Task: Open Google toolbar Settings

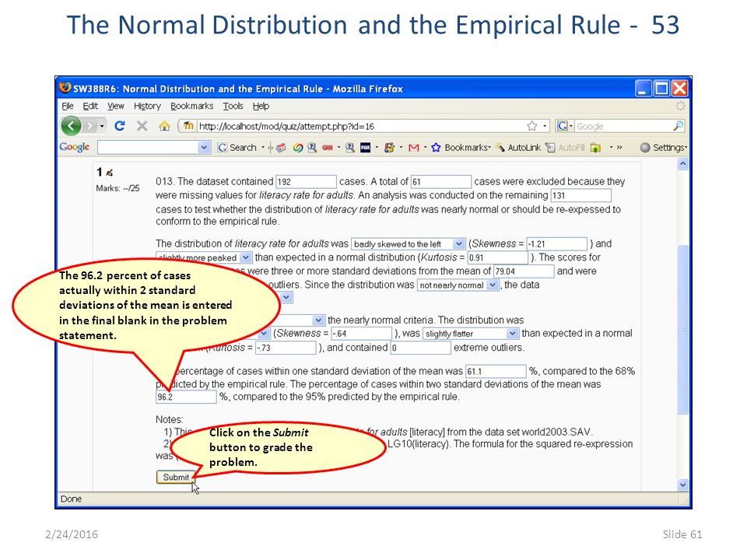Action: point(664,148)
